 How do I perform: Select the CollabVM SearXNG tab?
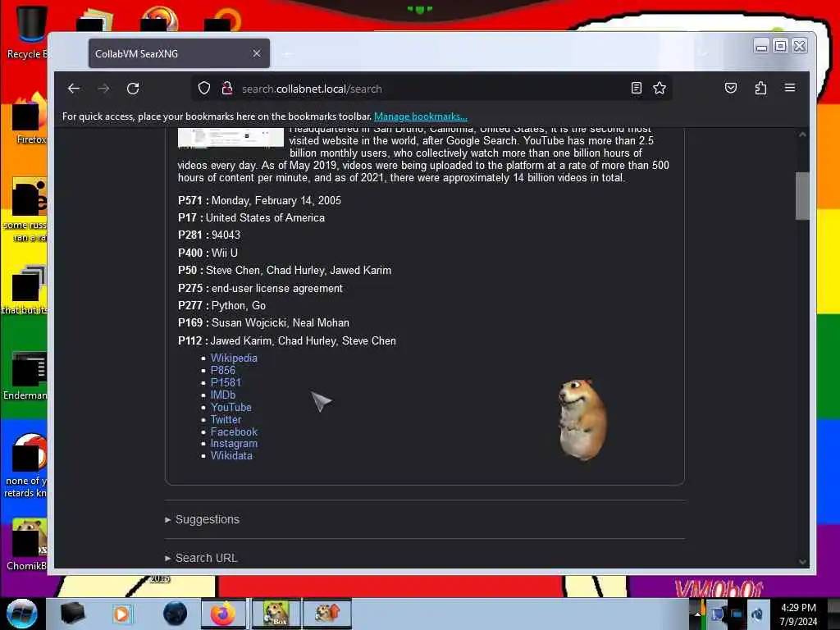(179, 53)
